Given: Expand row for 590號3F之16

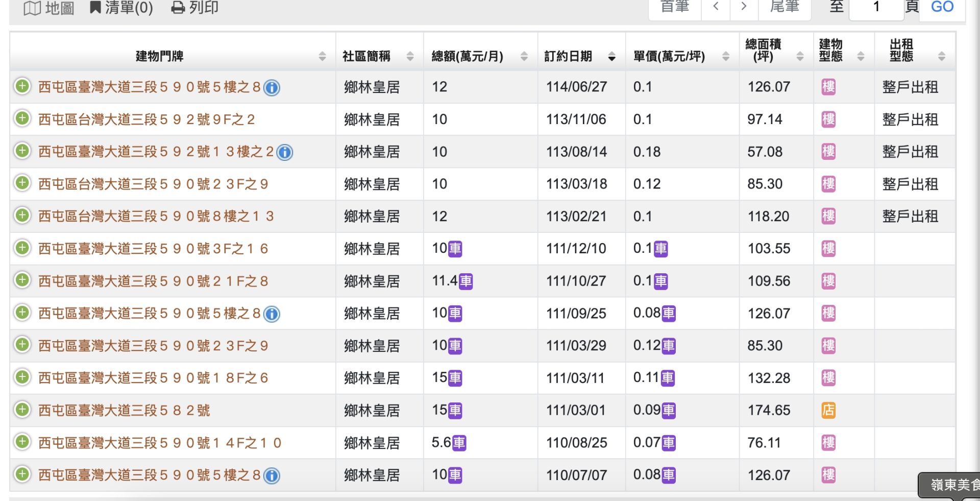Looking at the screenshot, I should pyautogui.click(x=22, y=248).
